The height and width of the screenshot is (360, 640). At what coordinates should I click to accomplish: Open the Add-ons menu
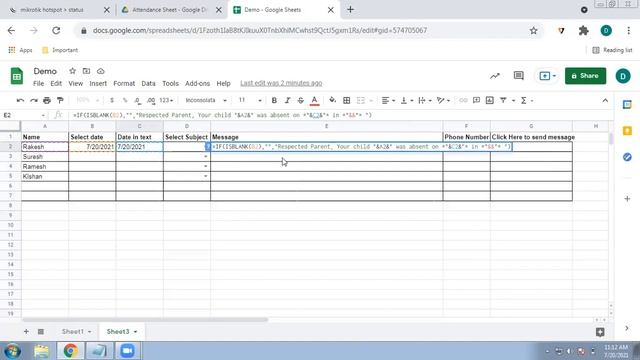tap(198, 83)
